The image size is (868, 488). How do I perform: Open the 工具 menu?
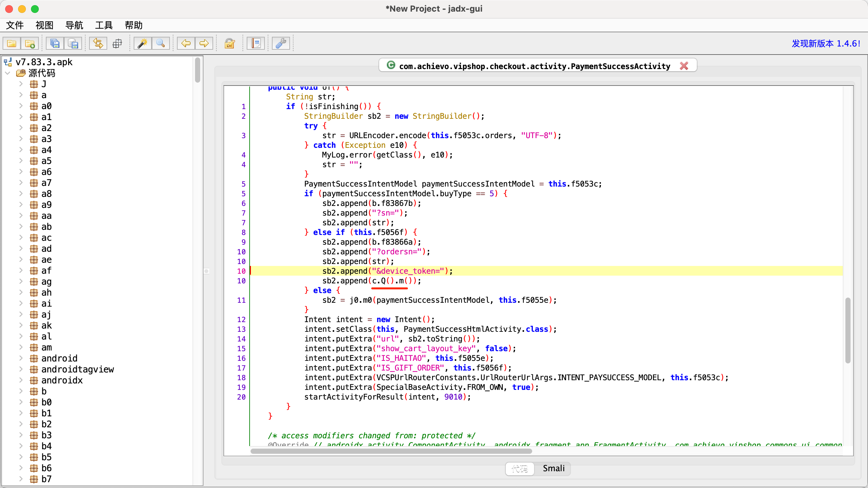coord(104,25)
